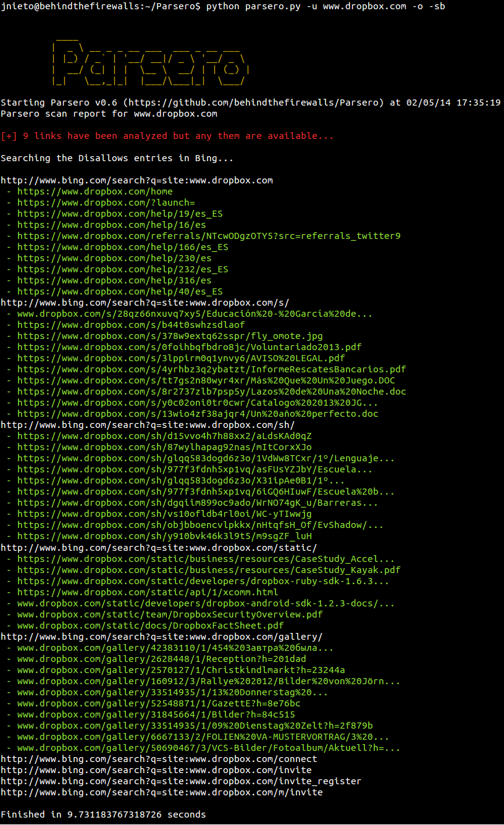Open the m9sgZF_luH link

click(164, 536)
